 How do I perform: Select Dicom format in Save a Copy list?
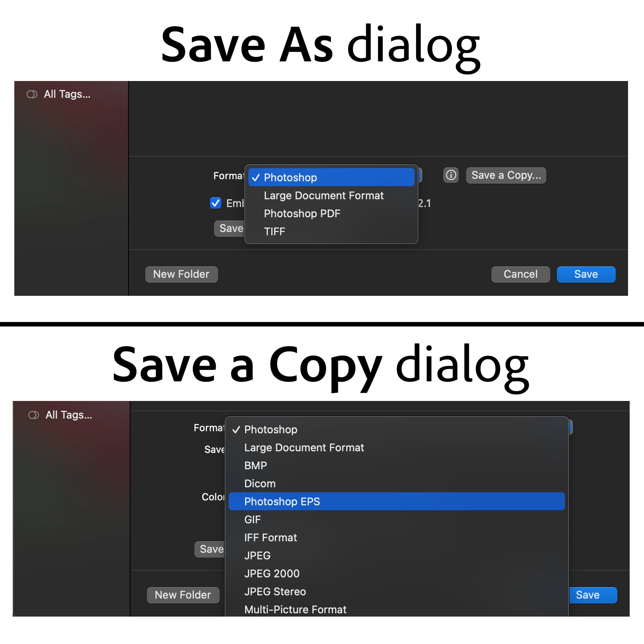click(397, 484)
